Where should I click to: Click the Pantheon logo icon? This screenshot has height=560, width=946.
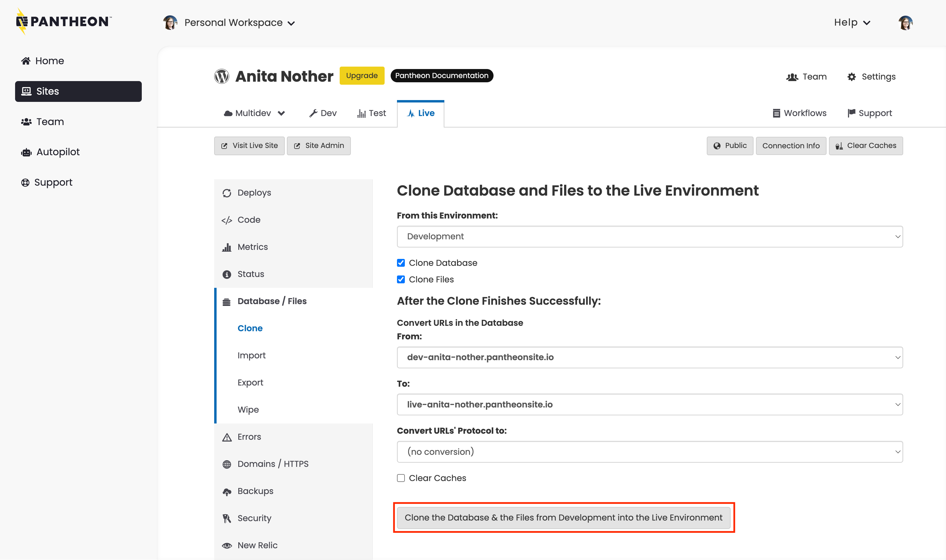(22, 21)
